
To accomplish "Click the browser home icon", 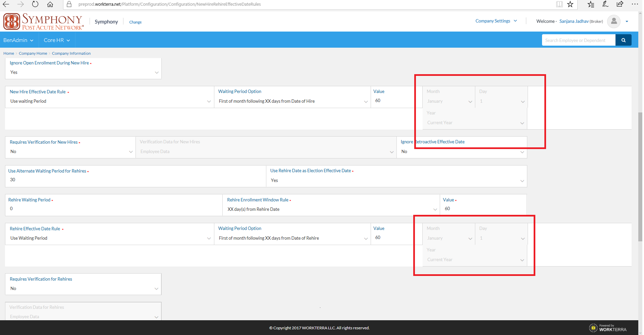I will coord(50,4).
